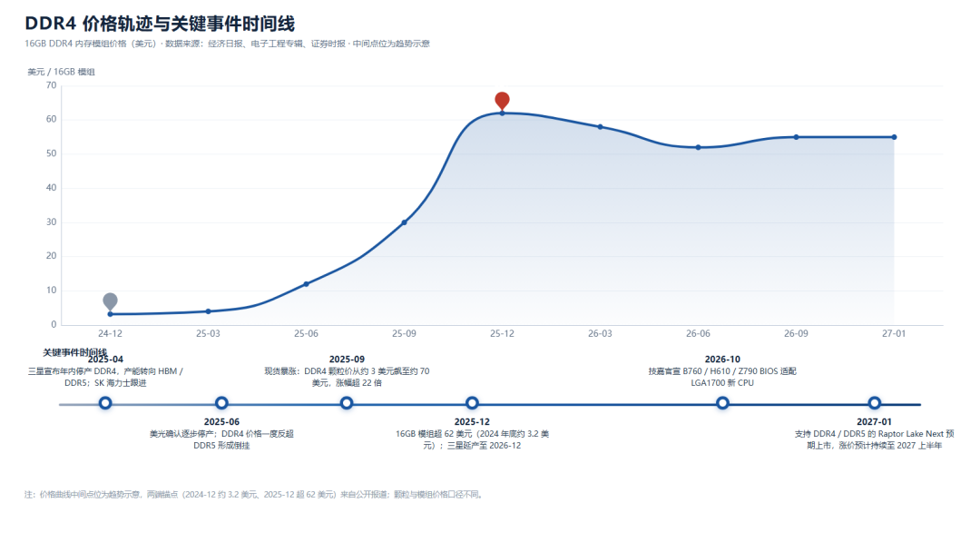The height and width of the screenshot is (552, 980).
Task: Click the 2025-06 description about 美光确认逐步停产
Action: pyautogui.click(x=221, y=439)
